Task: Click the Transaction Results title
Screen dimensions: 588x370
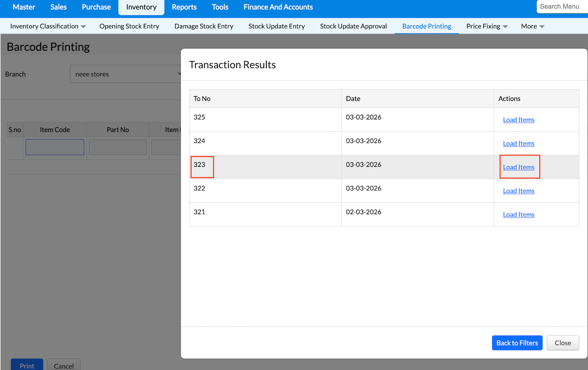Action: (x=232, y=65)
